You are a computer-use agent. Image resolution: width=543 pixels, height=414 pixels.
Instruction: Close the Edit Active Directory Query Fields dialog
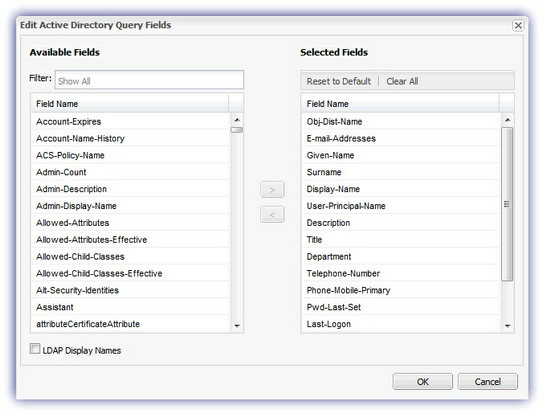click(x=518, y=25)
